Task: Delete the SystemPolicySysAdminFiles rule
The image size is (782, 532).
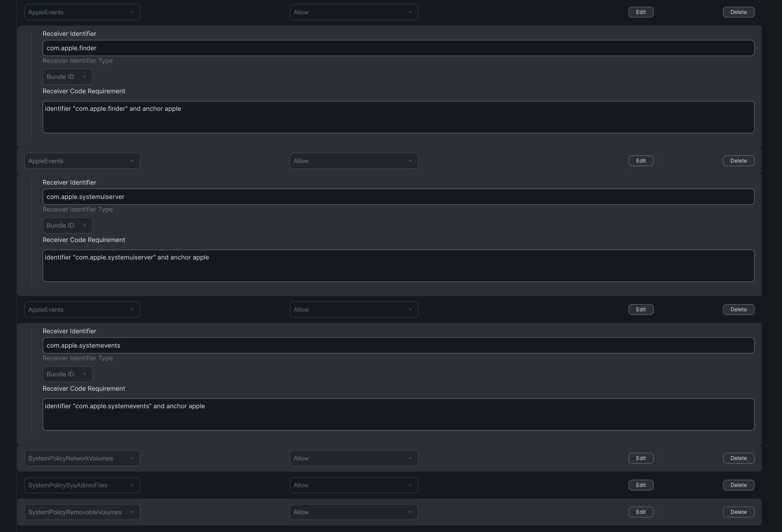Action: (738, 485)
